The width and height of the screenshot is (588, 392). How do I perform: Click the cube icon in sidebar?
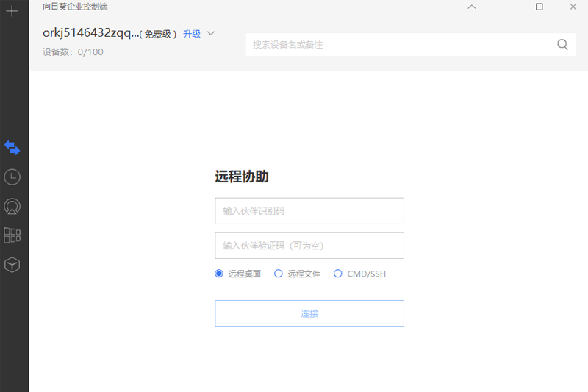[12, 265]
